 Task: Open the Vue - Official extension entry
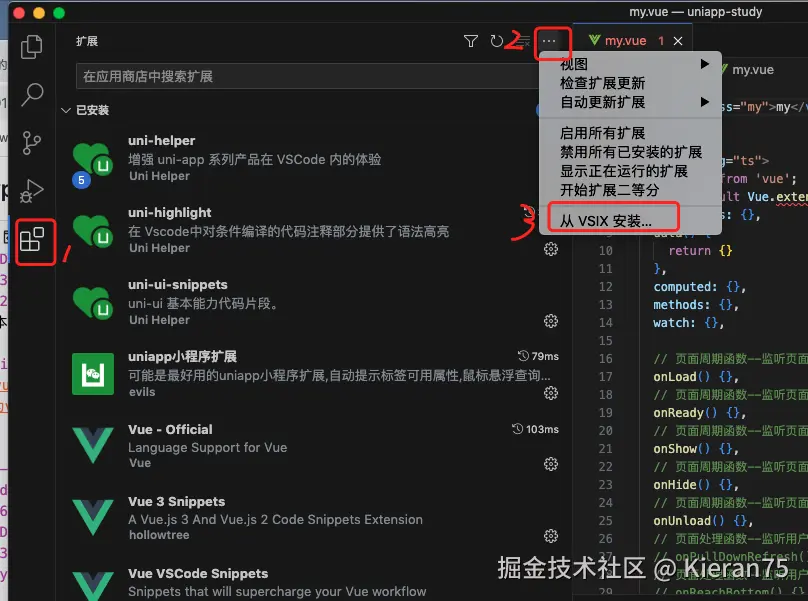click(314, 446)
